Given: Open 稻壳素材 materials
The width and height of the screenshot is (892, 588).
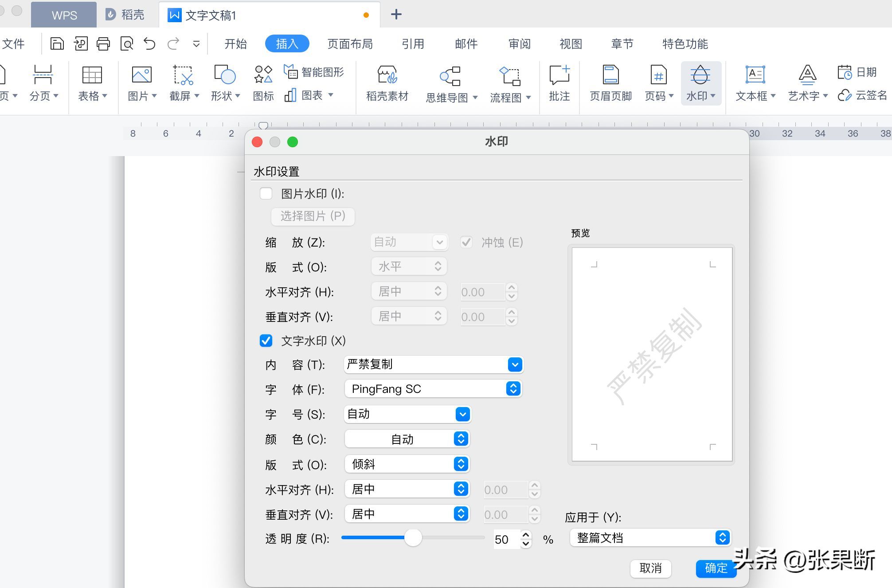Looking at the screenshot, I should pos(387,83).
